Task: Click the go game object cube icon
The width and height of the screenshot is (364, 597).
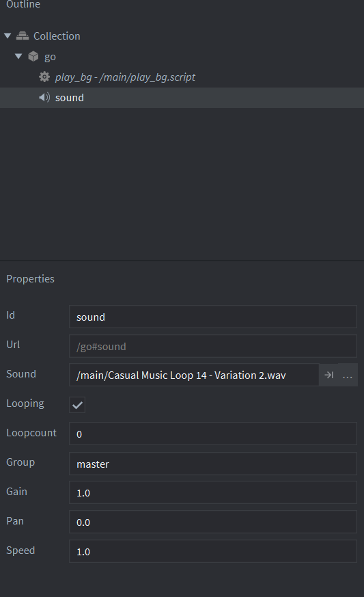Action: tap(33, 56)
